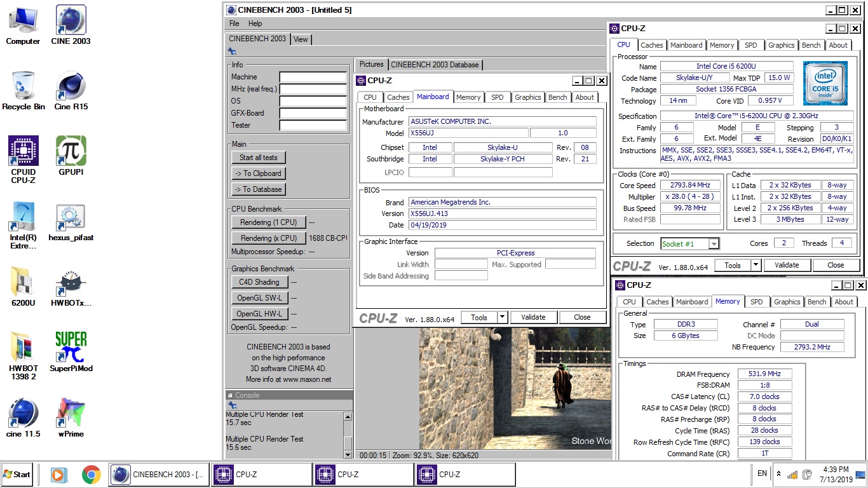
Task: Launch hexus_pifast shortcut
Action: [71, 222]
